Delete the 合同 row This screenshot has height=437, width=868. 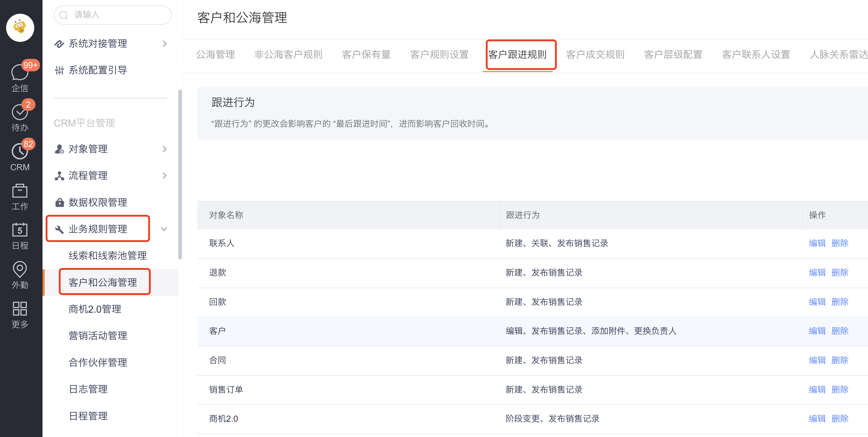coord(840,360)
